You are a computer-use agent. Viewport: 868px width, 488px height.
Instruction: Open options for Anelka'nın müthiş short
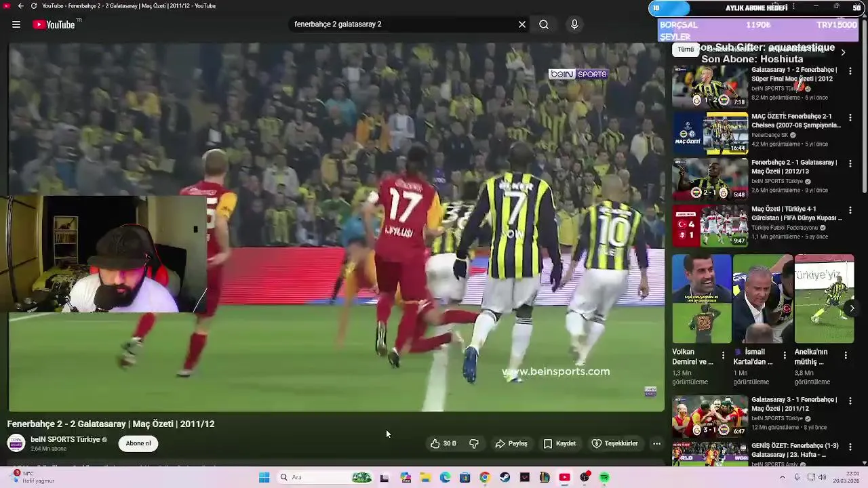pyautogui.click(x=846, y=355)
